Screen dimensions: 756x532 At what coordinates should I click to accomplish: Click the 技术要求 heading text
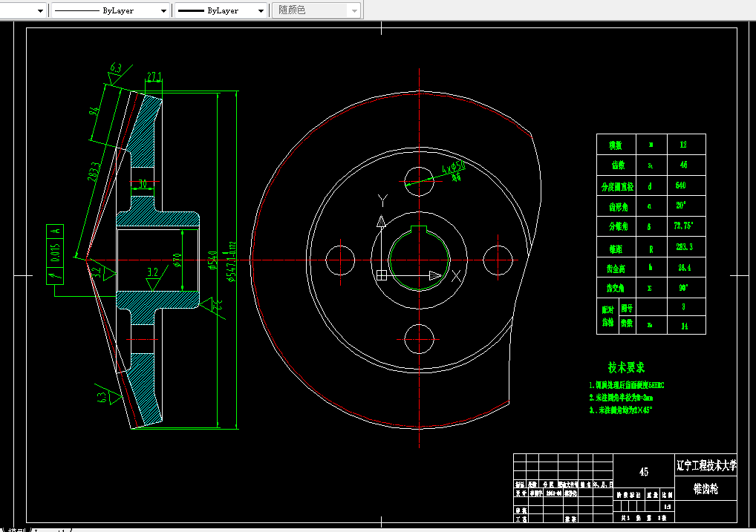pyautogui.click(x=626, y=368)
